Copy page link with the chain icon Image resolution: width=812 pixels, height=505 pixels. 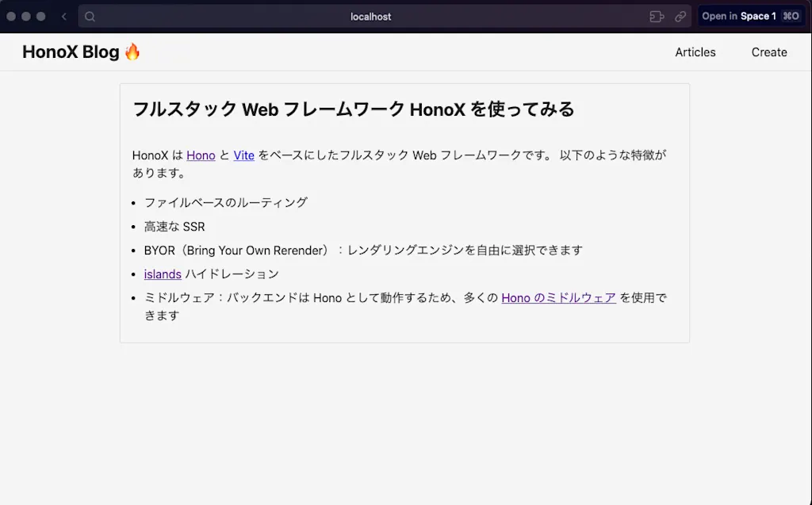680,17
